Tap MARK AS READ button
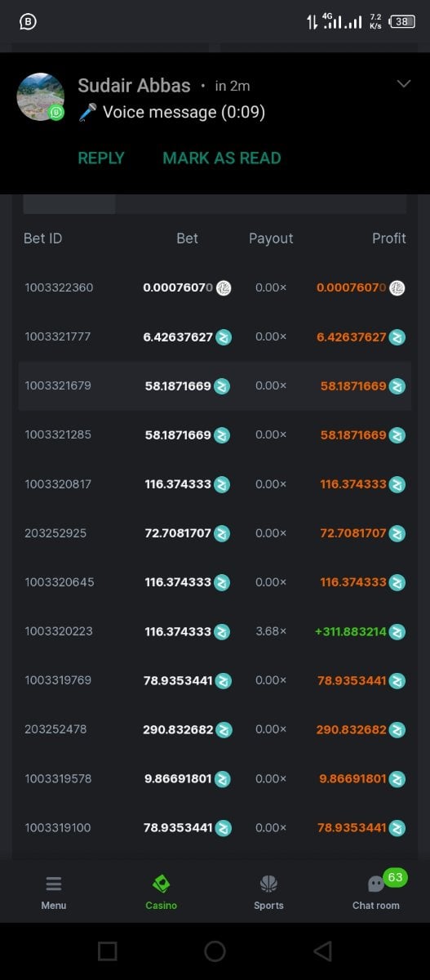The height and width of the screenshot is (980, 430). coord(222,158)
